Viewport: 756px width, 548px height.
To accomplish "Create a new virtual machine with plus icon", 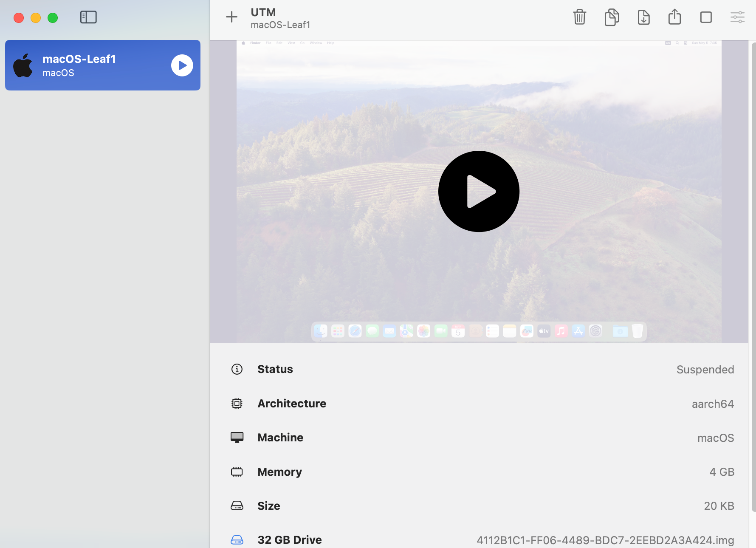I will 231,17.
